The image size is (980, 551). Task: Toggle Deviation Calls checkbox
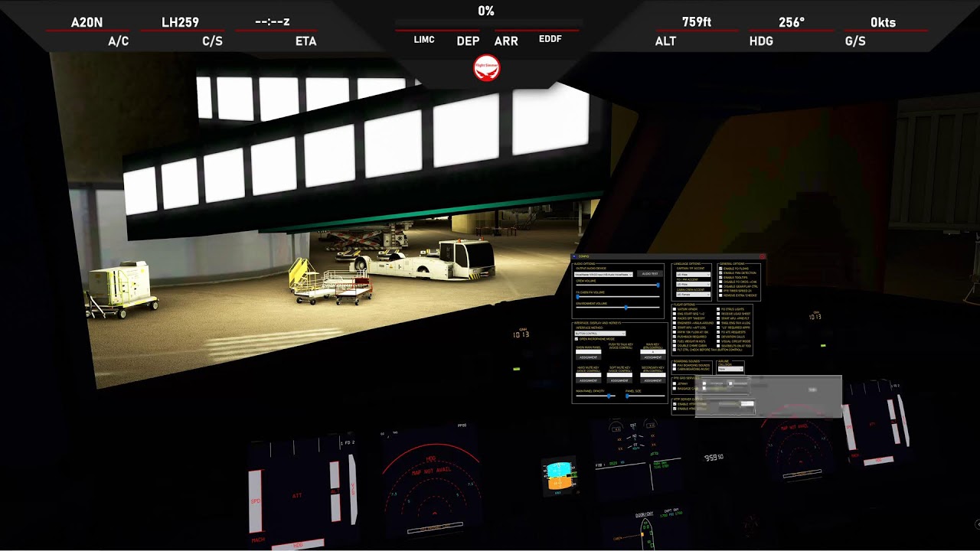tap(718, 337)
